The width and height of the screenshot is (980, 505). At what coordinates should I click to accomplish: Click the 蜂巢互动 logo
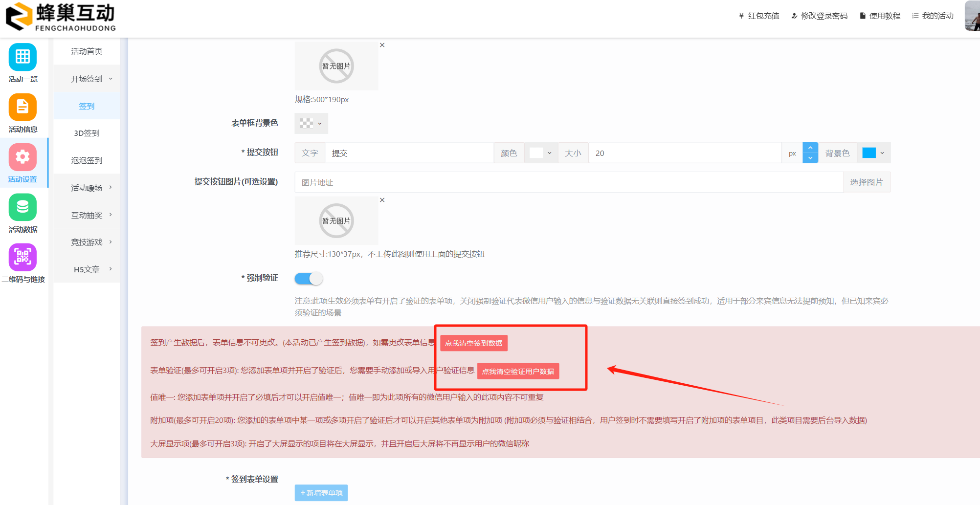point(61,17)
